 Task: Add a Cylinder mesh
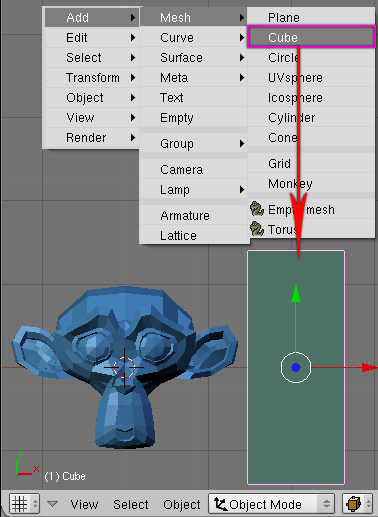pyautogui.click(x=311, y=117)
